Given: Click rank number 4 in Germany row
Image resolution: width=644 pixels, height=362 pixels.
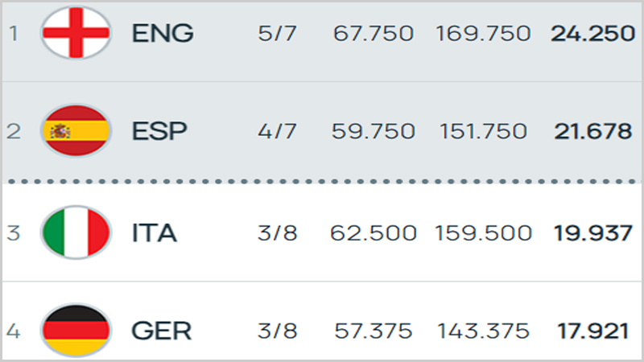Looking at the screenshot, I should click(13, 331).
